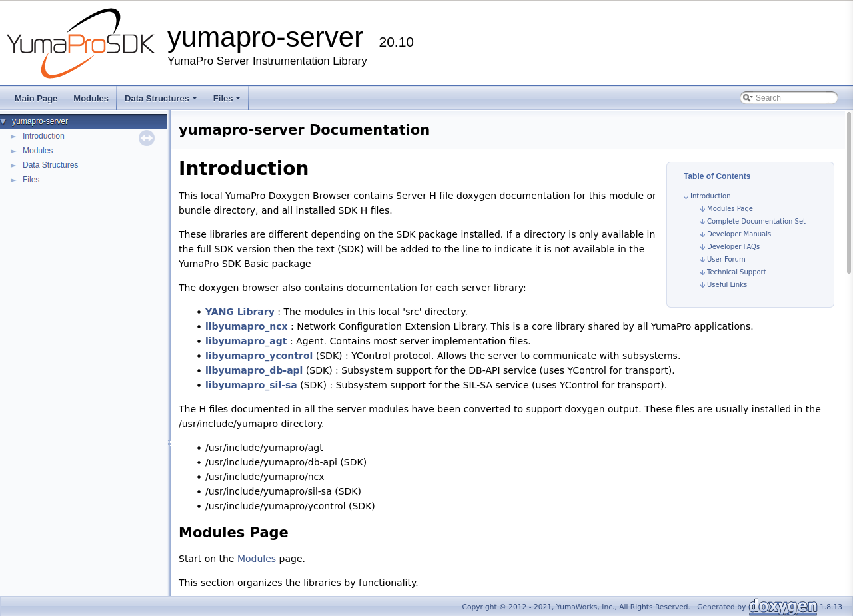This screenshot has width=853, height=616.
Task: Follow the YANG Library link
Action: 239,312
